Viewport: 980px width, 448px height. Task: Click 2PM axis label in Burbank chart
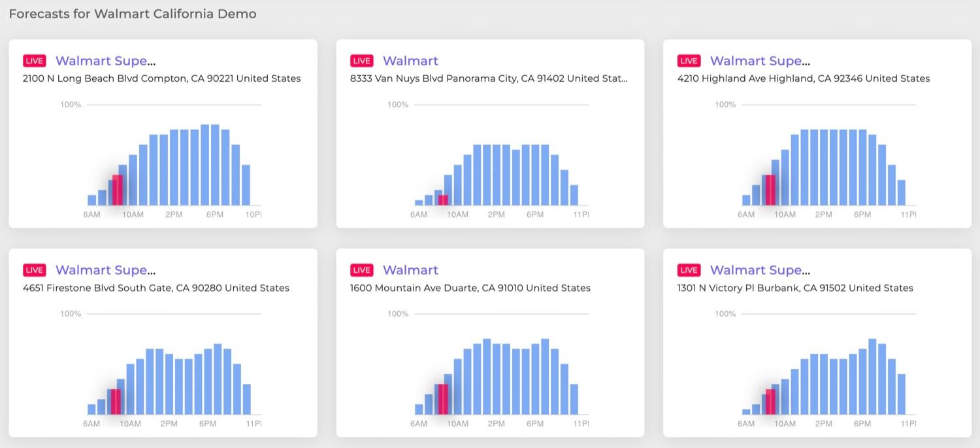[823, 424]
